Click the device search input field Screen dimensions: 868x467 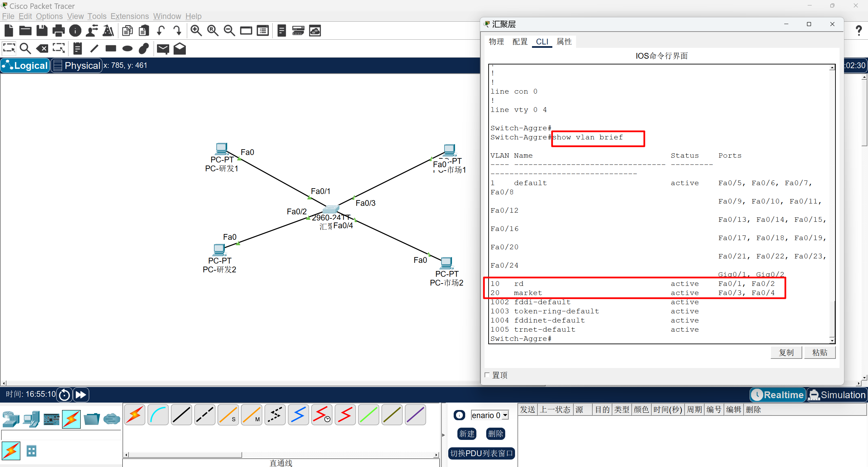click(x=61, y=435)
